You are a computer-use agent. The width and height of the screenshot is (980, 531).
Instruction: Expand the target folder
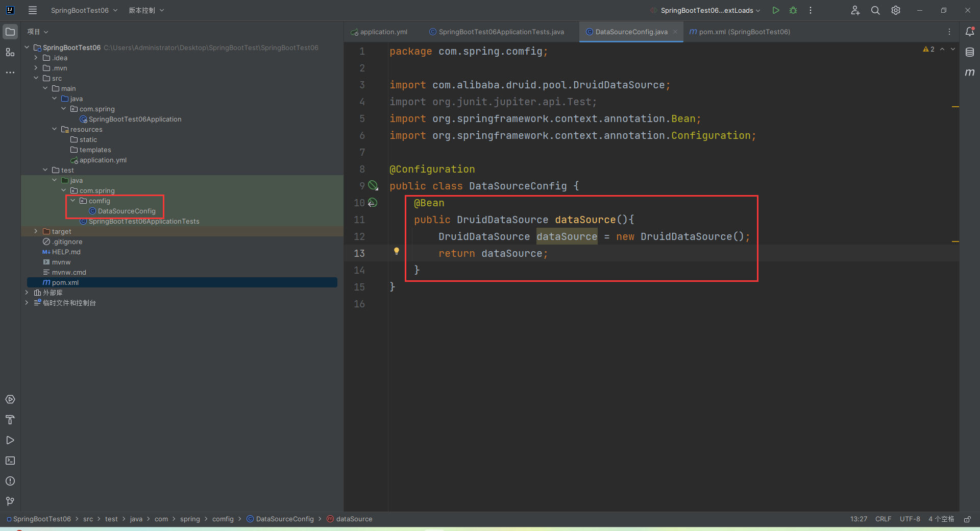point(36,231)
